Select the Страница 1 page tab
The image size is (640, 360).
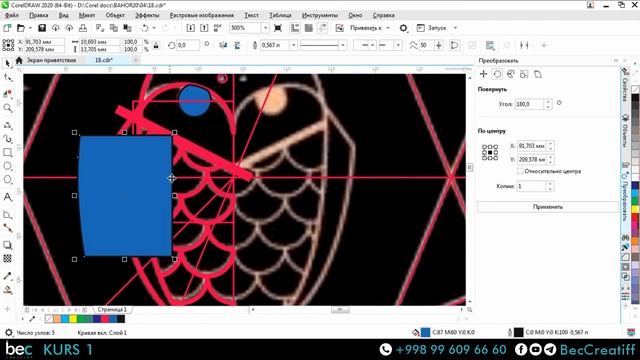112,309
